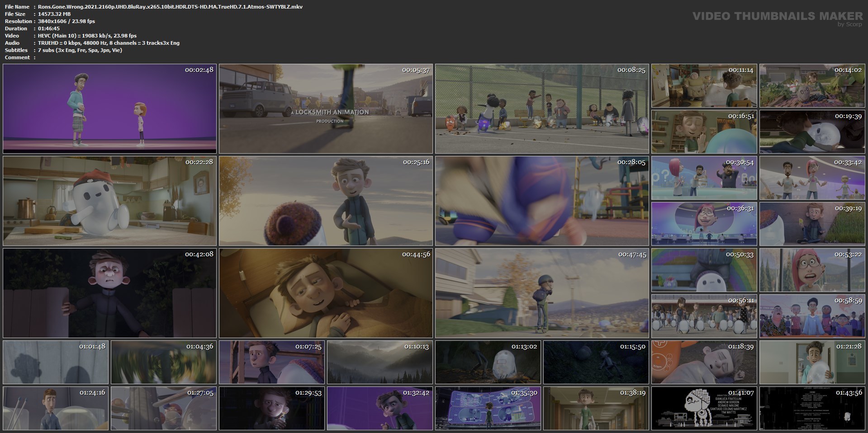Choose the crowd frame at 00:58:59

(812, 316)
